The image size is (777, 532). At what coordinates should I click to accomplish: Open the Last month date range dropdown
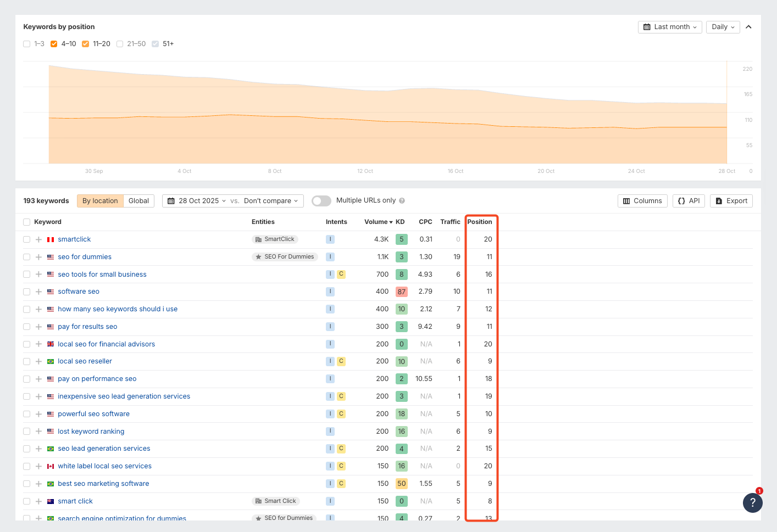670,27
